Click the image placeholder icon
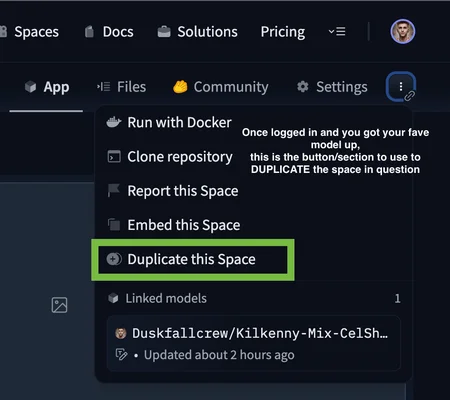The width and height of the screenshot is (450, 400). pos(59,305)
